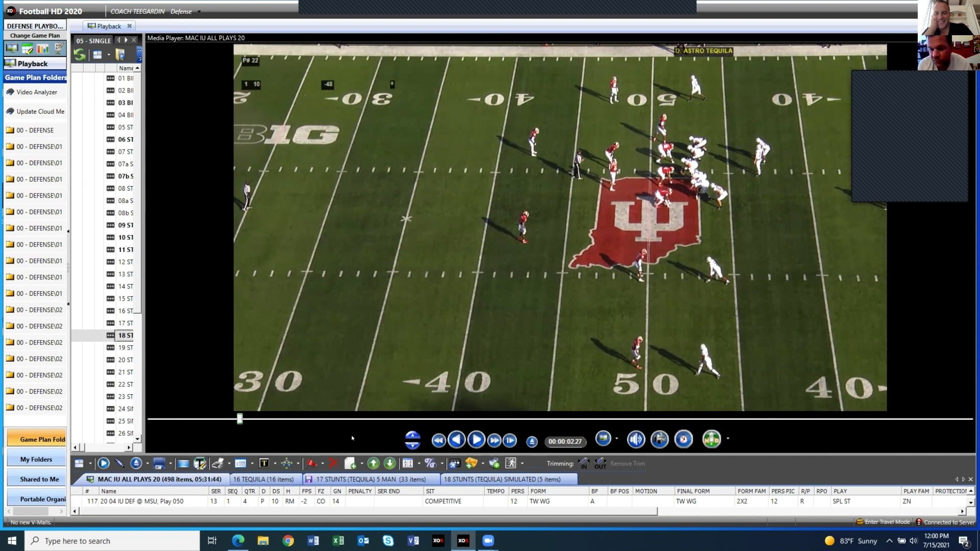Set trimming IN point

[x=584, y=463]
